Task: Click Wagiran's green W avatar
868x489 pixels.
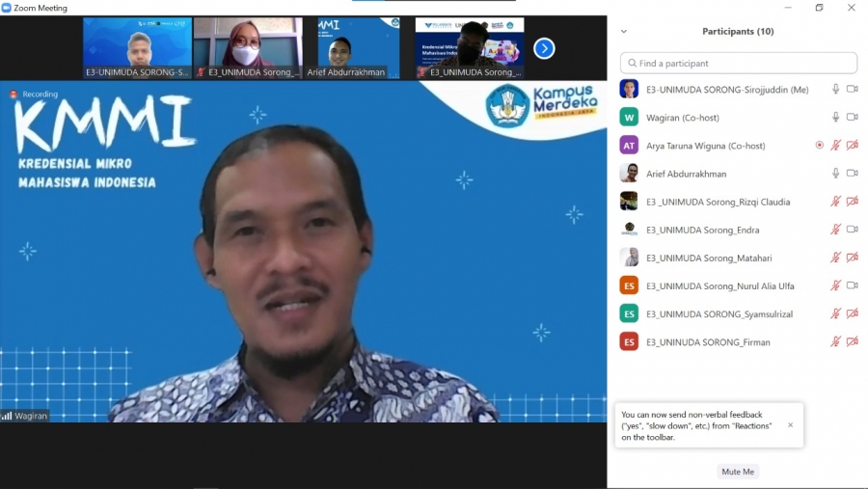Action: click(x=629, y=117)
